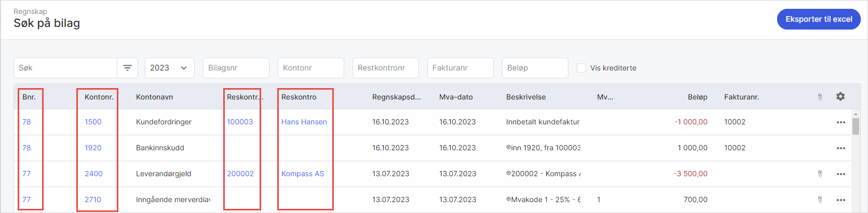Open more options for Leverandørgjeld row
Viewport: 868px width, 213px height.
840,174
